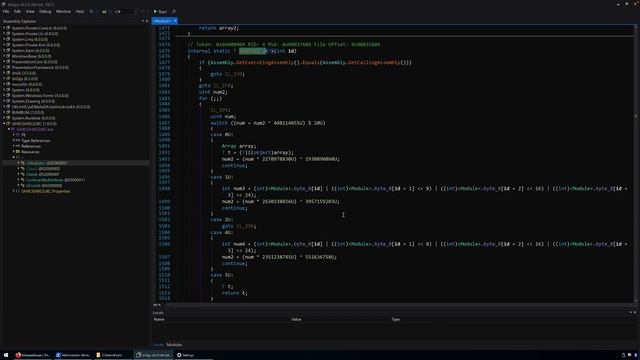Expand System.Xaml assembly node
This screenshot has height=360, width=640.
tap(4, 51)
